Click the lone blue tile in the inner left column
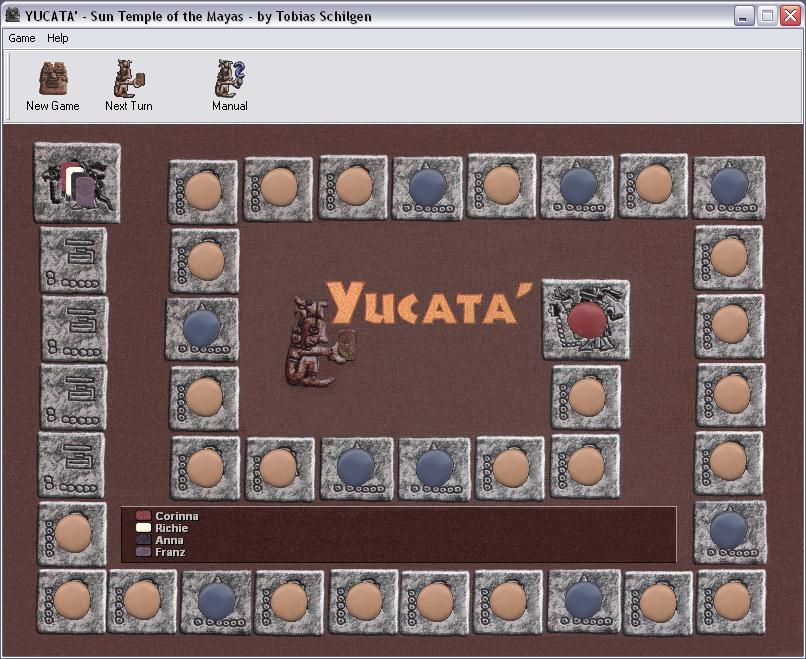This screenshot has height=659, width=806. point(202,329)
